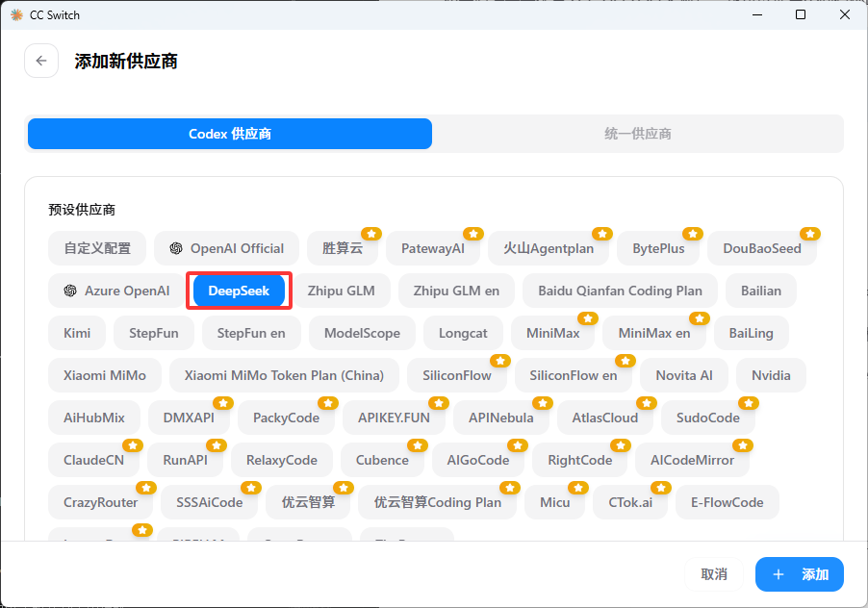The image size is (868, 608).
Task: Select StepFun provider
Action: pyautogui.click(x=154, y=333)
